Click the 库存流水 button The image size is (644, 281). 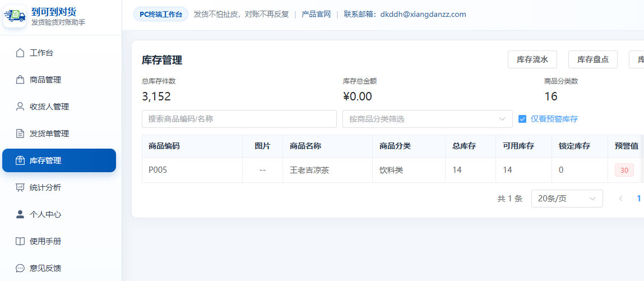click(x=532, y=59)
